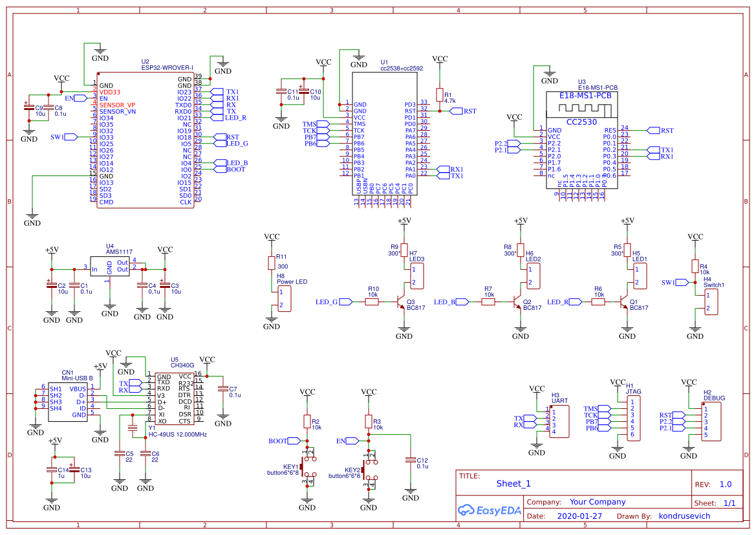
Task: Click the LED_R net flag near R6
Action: coord(575,302)
